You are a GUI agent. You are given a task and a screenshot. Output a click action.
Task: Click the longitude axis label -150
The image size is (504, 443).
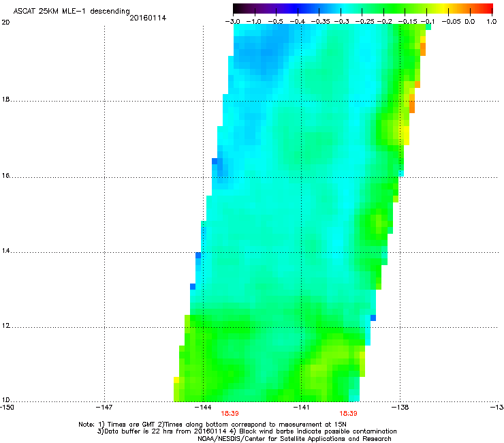[6, 408]
